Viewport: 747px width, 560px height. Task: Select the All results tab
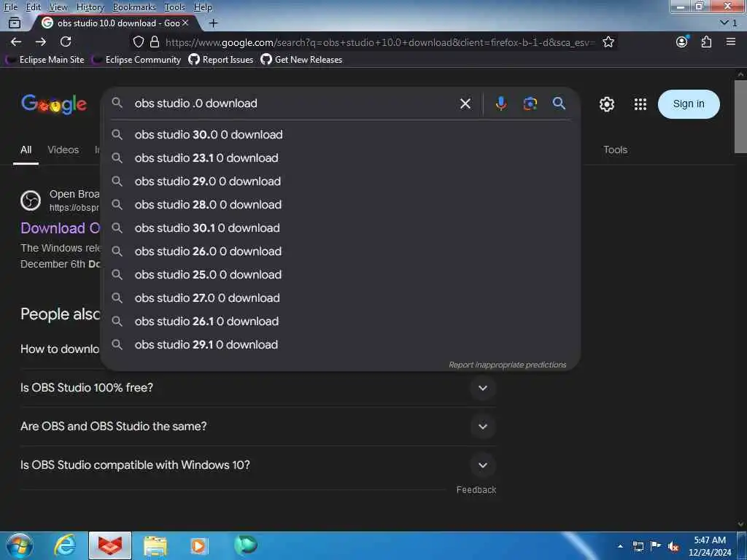click(x=26, y=149)
